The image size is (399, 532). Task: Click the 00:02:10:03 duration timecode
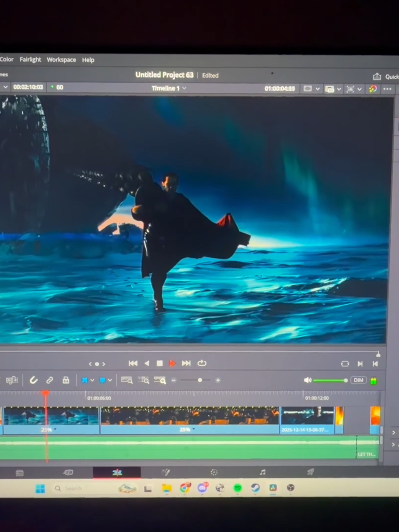tap(28, 87)
